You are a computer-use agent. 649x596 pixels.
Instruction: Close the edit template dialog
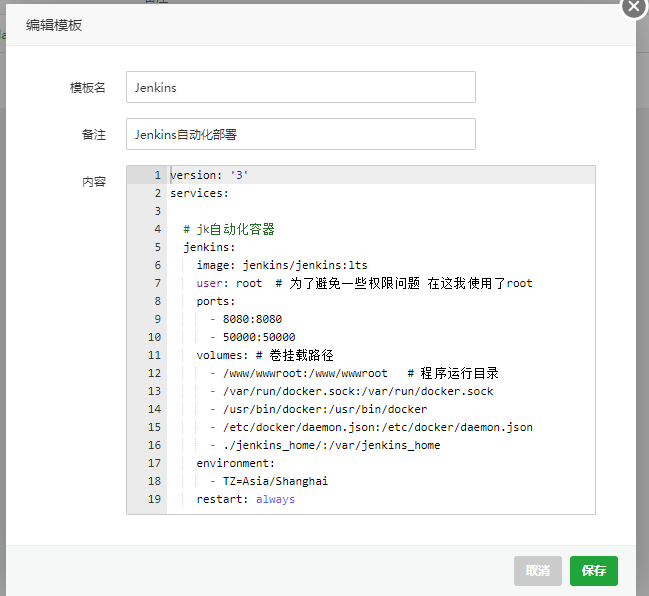tap(634, 6)
